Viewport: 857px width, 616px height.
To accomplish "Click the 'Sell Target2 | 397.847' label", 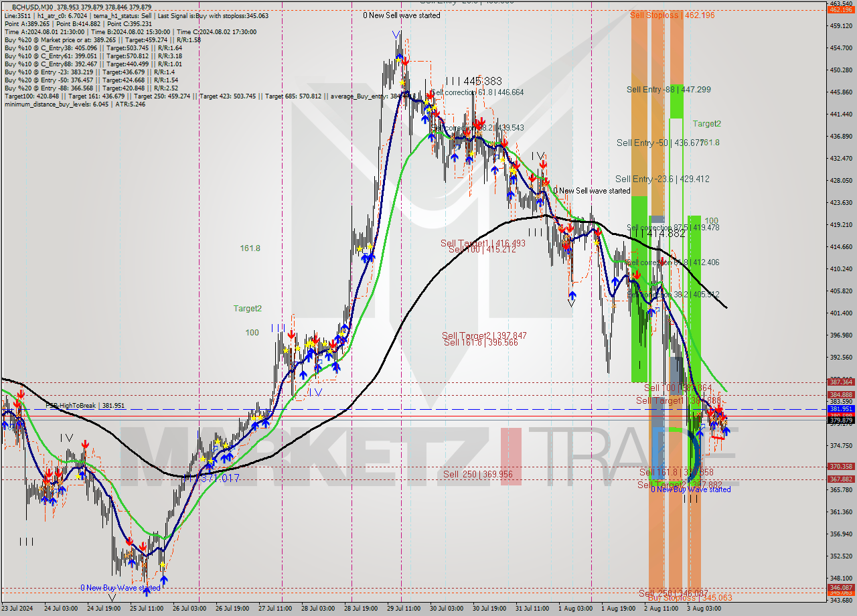I will coord(484,335).
